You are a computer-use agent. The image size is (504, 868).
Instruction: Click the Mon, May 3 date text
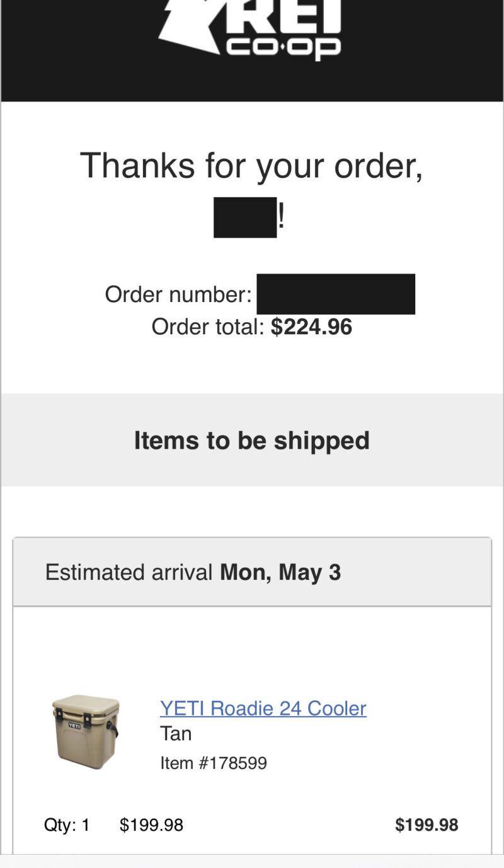click(280, 572)
